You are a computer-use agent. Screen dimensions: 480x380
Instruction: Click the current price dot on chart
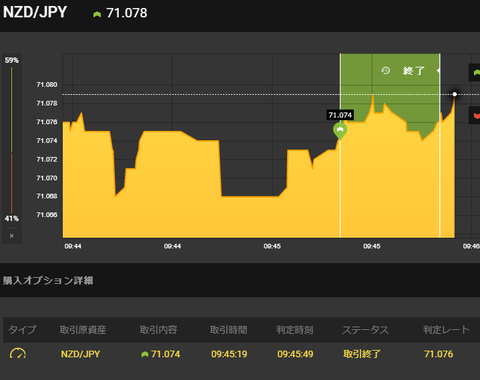[455, 94]
